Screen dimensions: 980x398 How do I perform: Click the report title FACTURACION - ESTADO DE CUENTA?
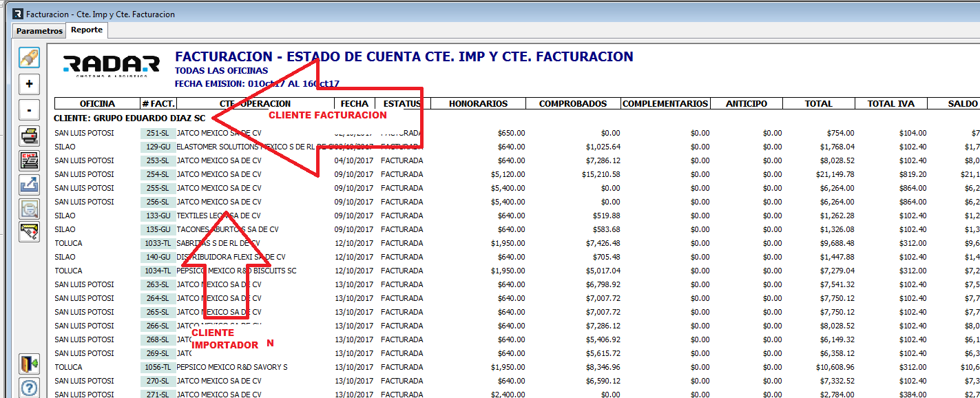pos(404,56)
